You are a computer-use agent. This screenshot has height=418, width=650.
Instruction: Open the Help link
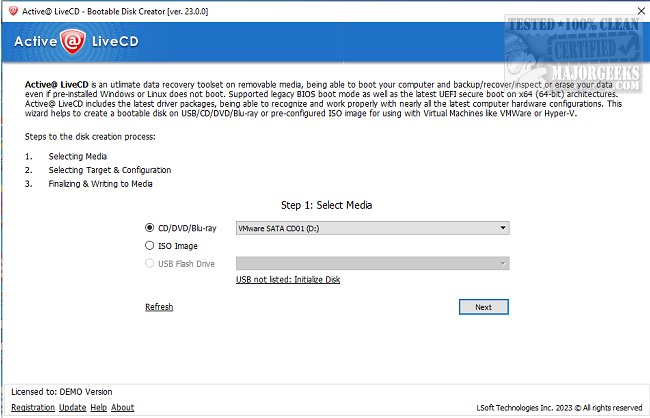pos(98,408)
